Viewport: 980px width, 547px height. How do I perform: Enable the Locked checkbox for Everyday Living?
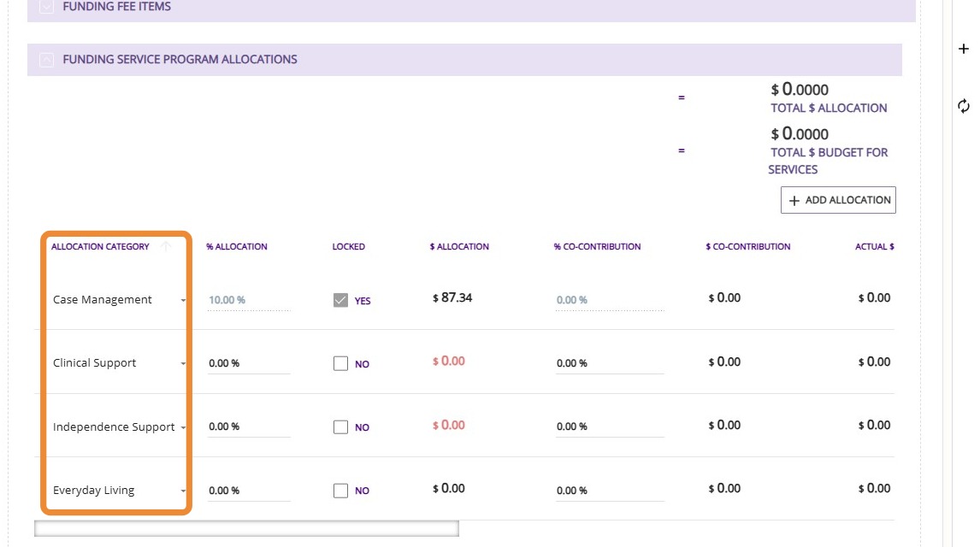click(x=340, y=491)
